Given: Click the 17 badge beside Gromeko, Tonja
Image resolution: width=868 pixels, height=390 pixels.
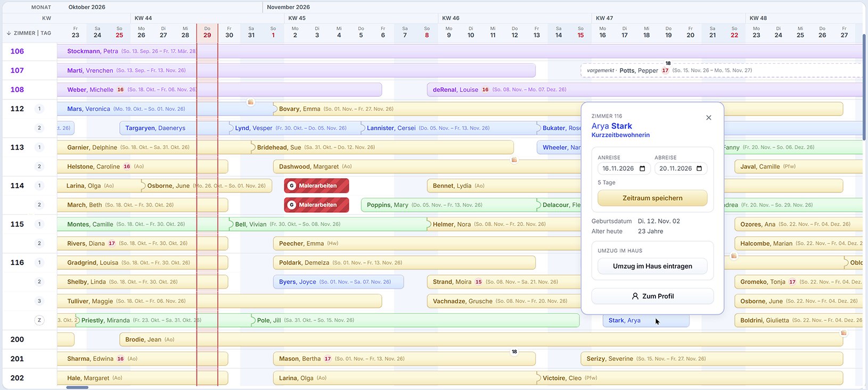Looking at the screenshot, I should coord(792,282).
